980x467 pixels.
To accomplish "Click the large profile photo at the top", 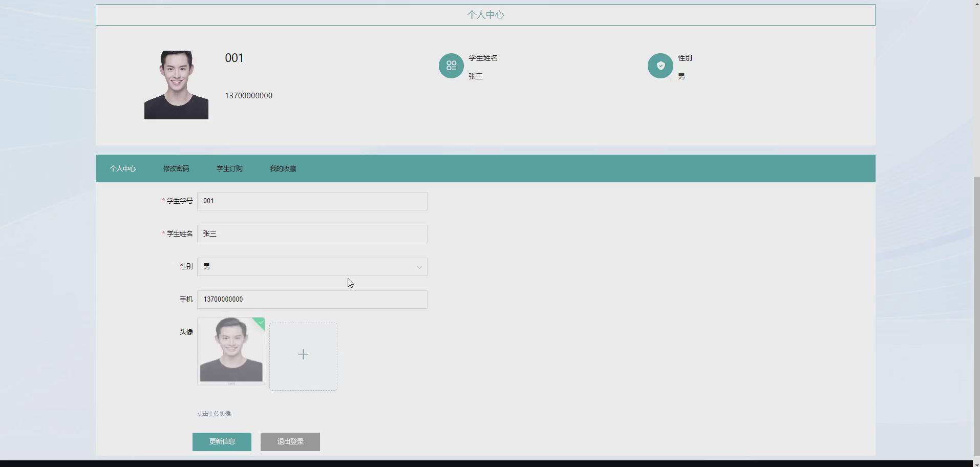I will [x=176, y=85].
